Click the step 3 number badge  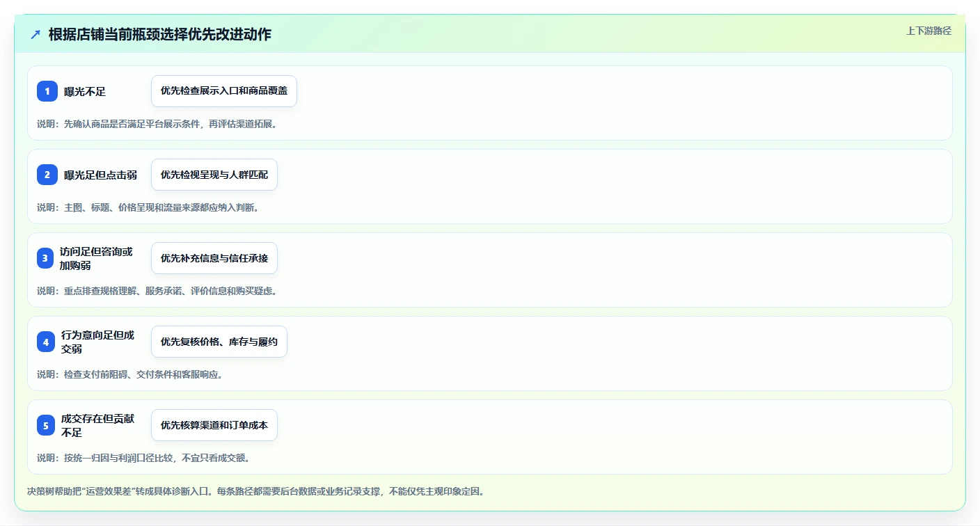coord(45,258)
